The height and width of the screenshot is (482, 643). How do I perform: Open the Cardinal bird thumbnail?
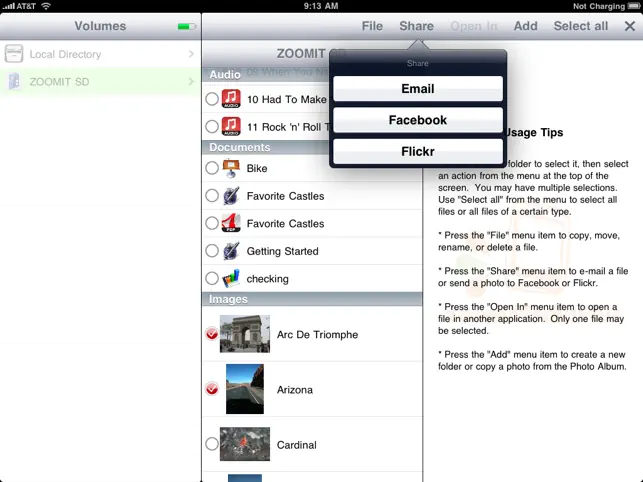point(245,444)
